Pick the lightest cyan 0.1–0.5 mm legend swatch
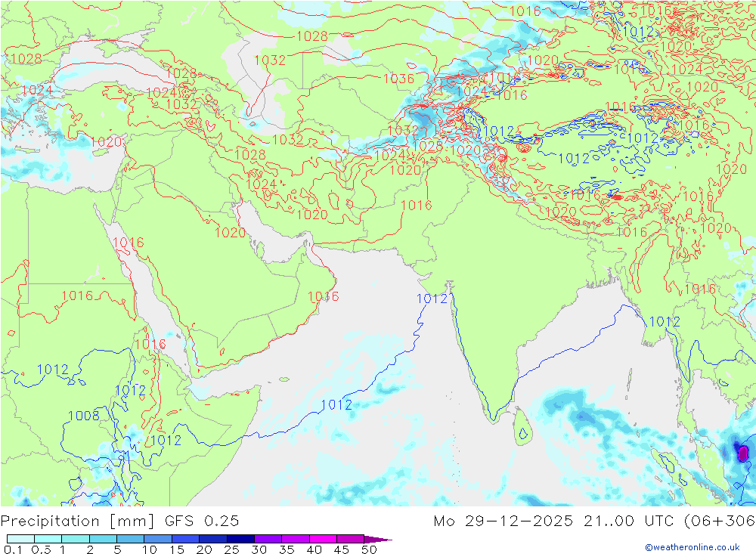This screenshot has width=756, height=554. [20, 539]
